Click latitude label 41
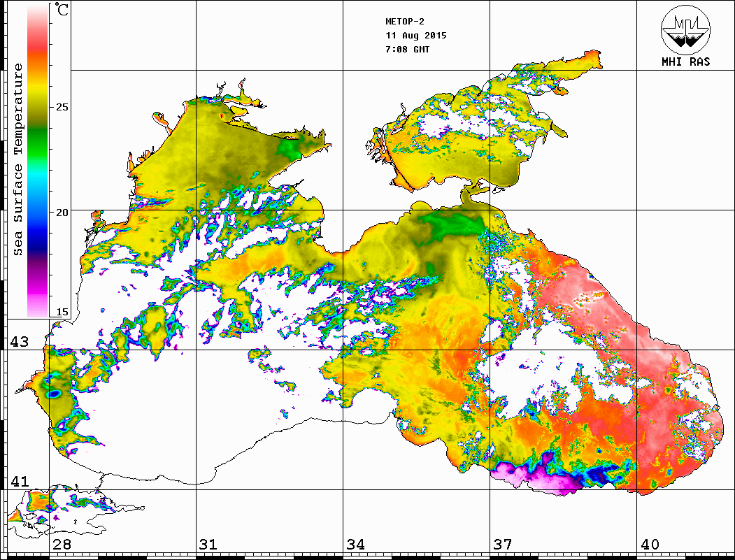This screenshot has height=560, width=735. pyautogui.click(x=20, y=481)
